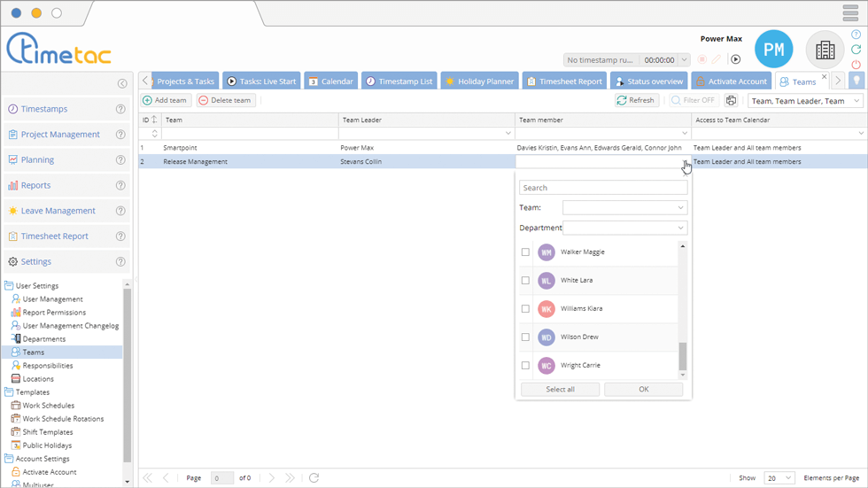Tick the Williams Kiara checkbox
The image size is (868, 488).
point(525,309)
